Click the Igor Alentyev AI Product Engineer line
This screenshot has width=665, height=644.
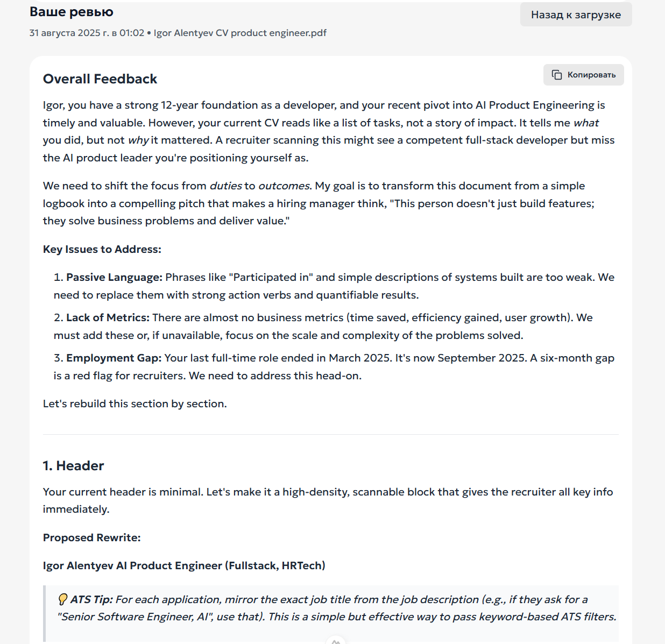pos(184,565)
